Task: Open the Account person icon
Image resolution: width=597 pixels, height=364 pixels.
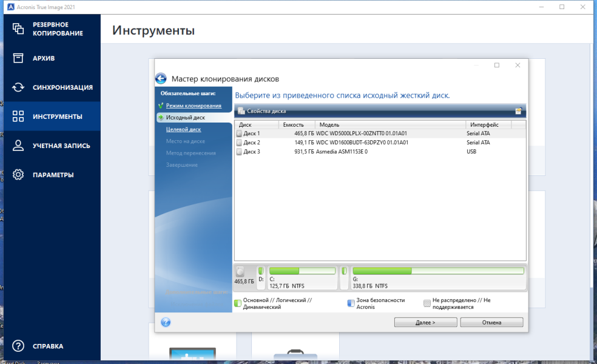Action: pos(18,146)
